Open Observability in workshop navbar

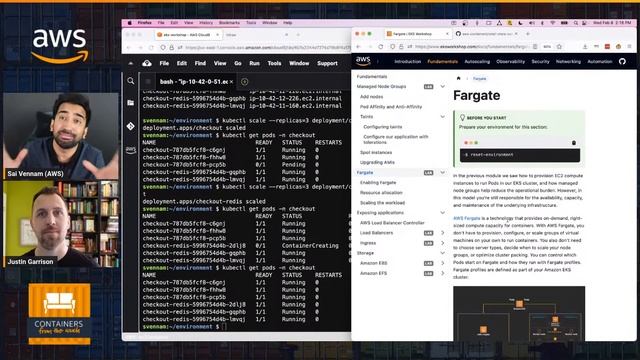coord(511,62)
